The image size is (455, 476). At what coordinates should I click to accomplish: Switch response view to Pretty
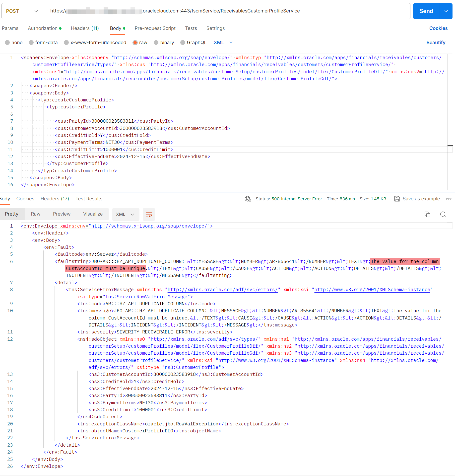click(x=12, y=214)
